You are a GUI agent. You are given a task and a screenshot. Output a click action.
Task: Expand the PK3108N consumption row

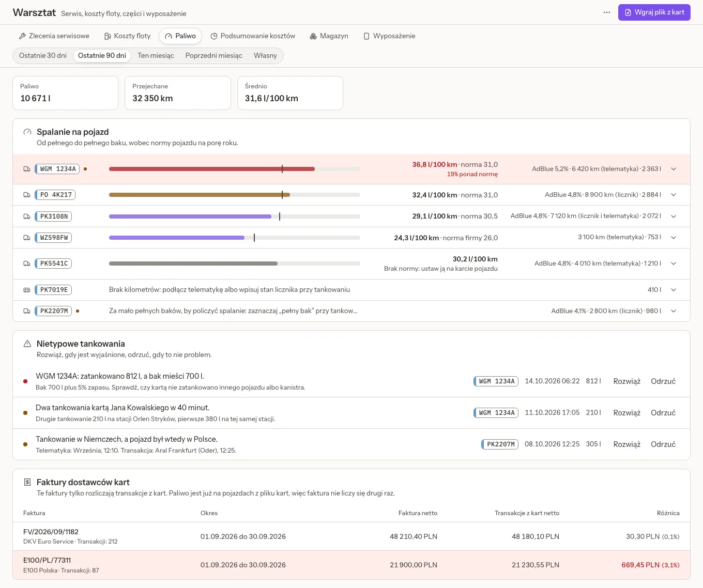tap(674, 216)
